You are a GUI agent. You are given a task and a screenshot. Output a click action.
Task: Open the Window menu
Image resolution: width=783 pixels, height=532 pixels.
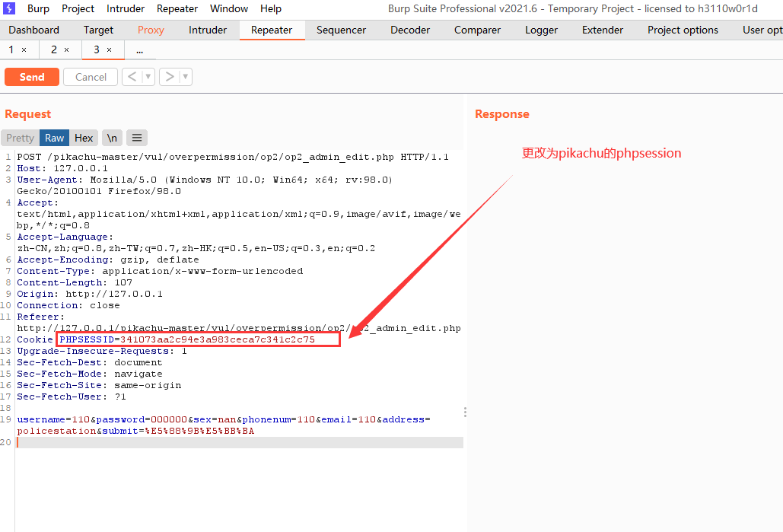click(229, 8)
